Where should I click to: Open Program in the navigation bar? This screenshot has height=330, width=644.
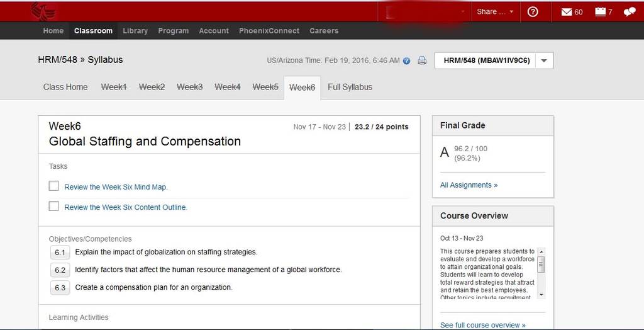[x=174, y=31]
